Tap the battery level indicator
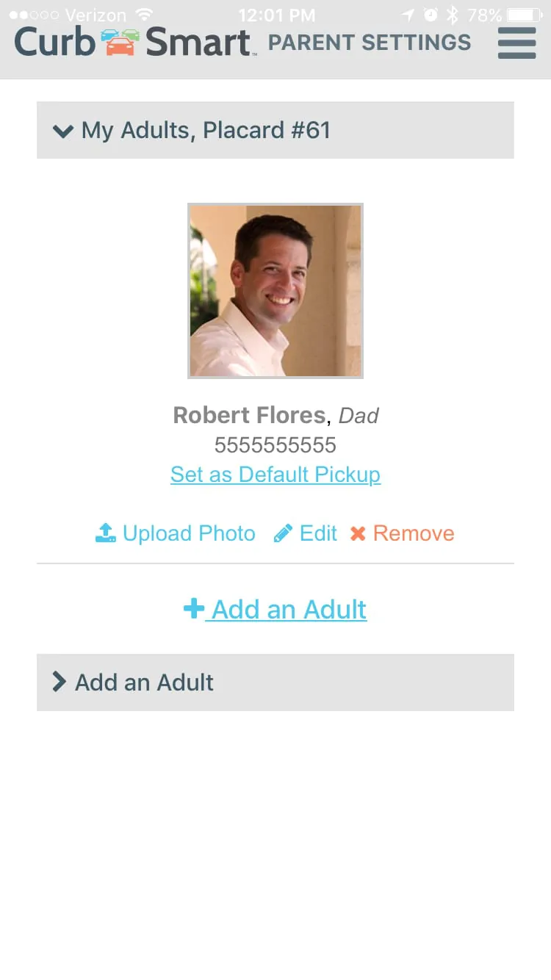This screenshot has height=980, width=551. (525, 13)
